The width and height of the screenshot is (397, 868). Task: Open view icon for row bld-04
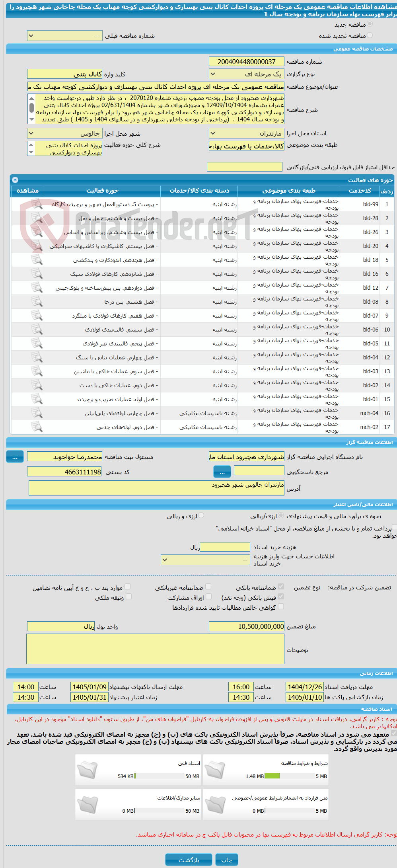pyautogui.click(x=37, y=357)
